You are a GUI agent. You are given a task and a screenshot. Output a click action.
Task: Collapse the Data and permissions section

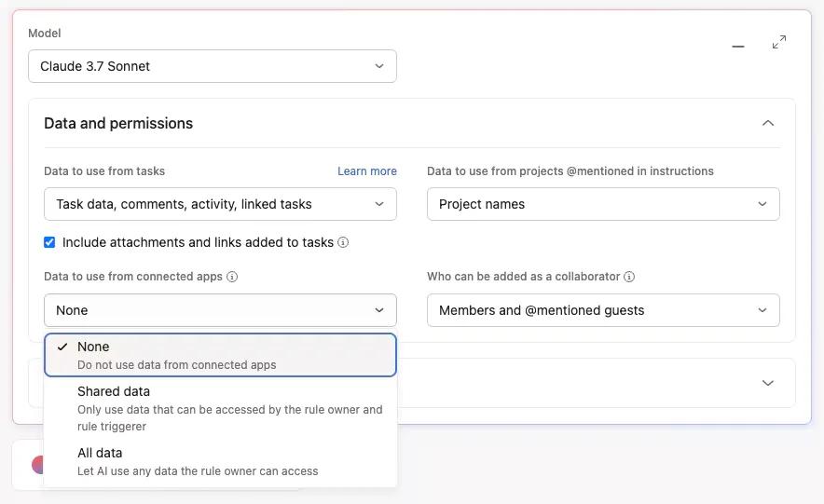coord(768,123)
